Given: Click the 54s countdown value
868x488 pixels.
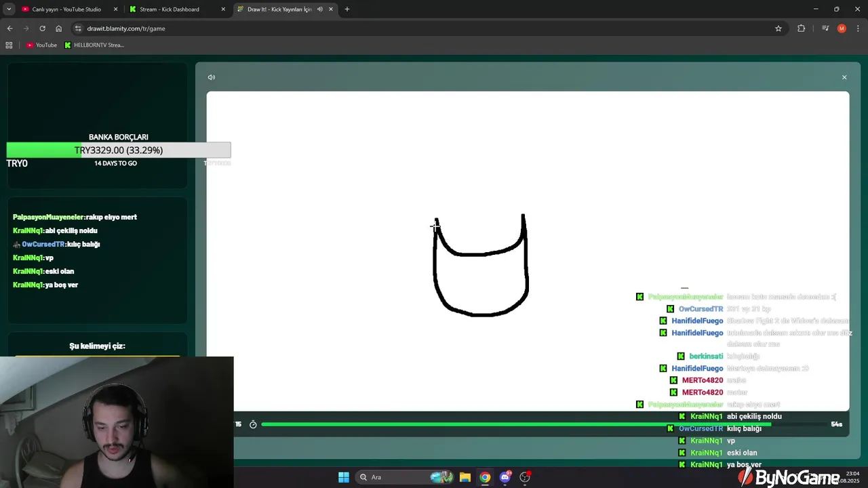Looking at the screenshot, I should pos(836,424).
